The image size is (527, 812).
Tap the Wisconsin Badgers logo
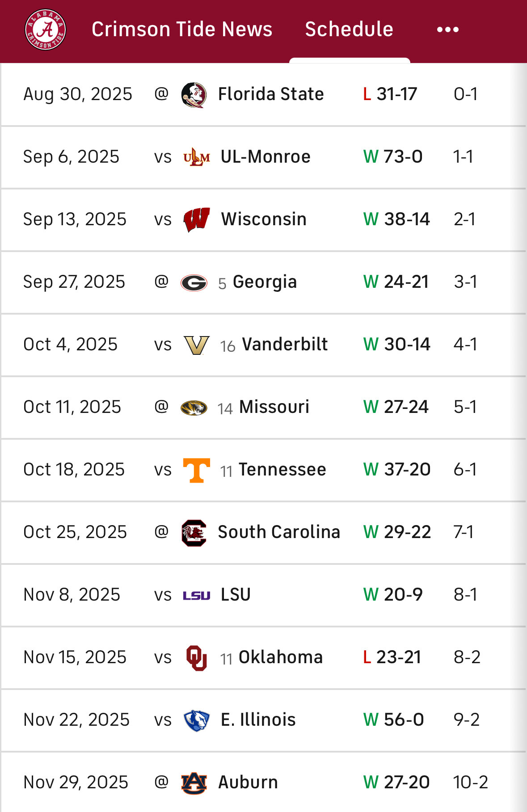point(196,219)
